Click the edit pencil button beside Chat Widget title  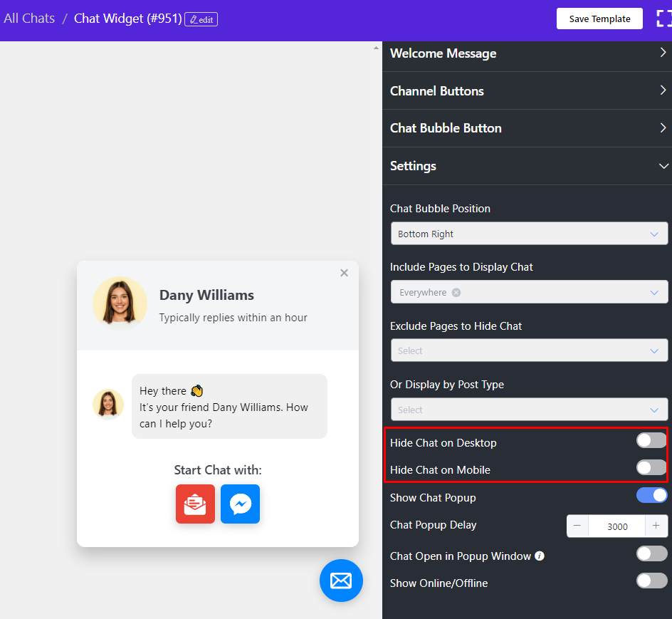201,19
